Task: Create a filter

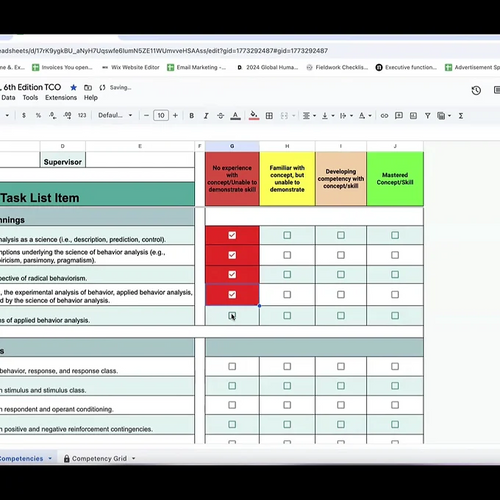Action: (x=427, y=115)
